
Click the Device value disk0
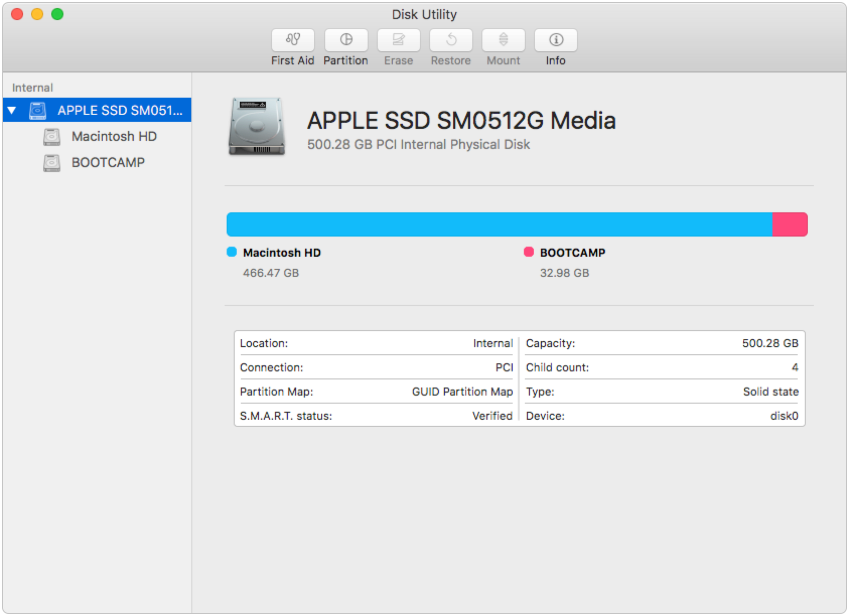tap(785, 416)
